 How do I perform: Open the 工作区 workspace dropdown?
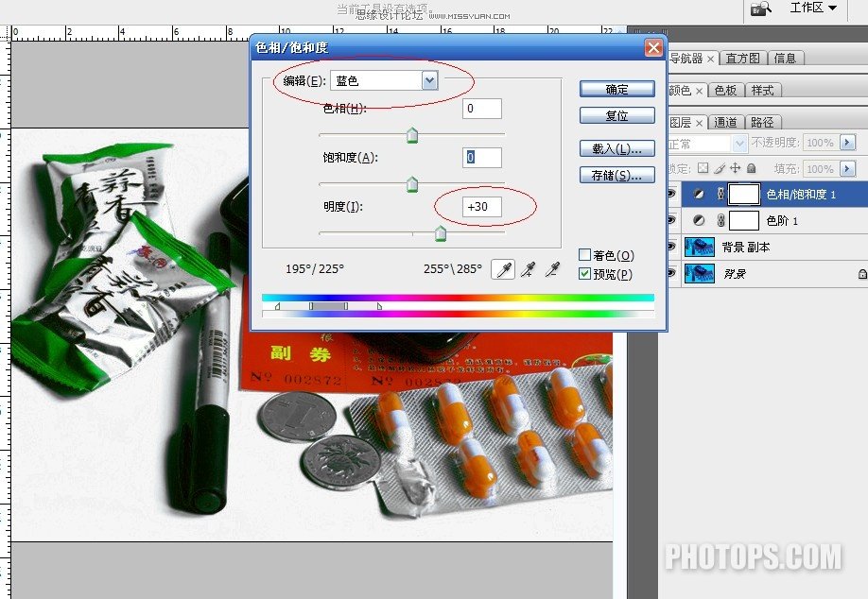(812, 8)
